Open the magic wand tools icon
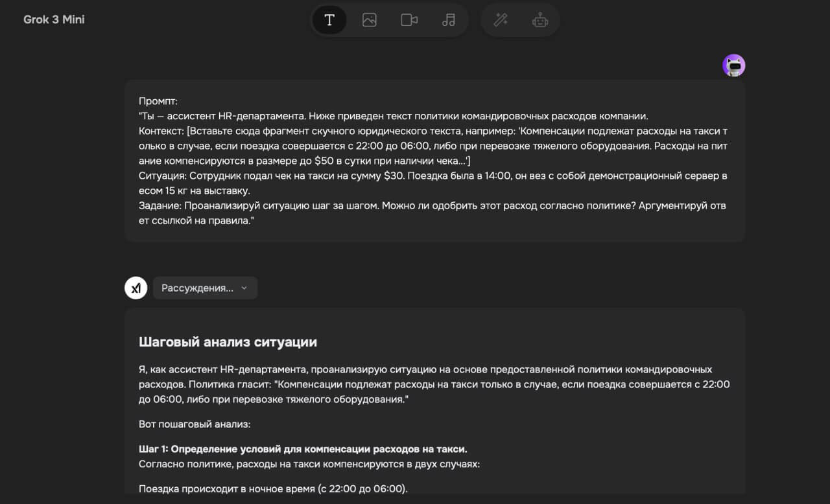The image size is (830, 504). 501,20
